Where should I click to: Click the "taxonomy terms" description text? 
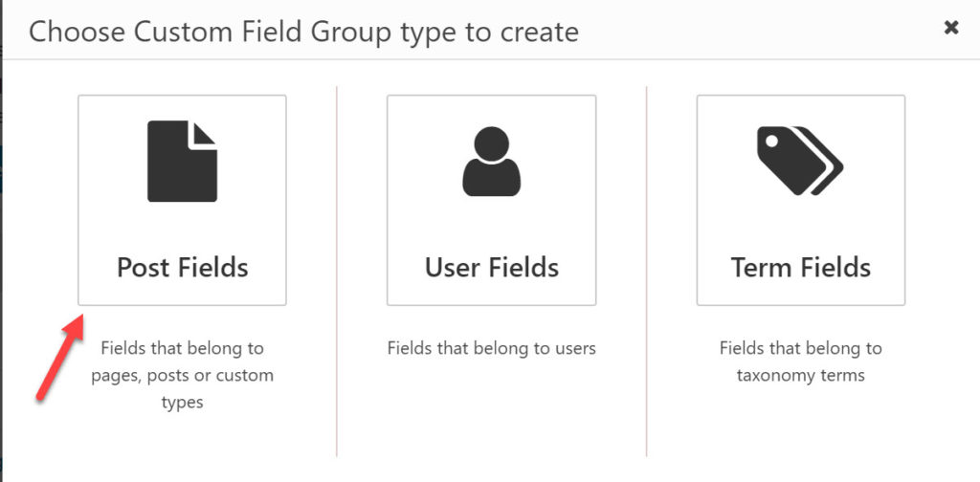point(800,375)
